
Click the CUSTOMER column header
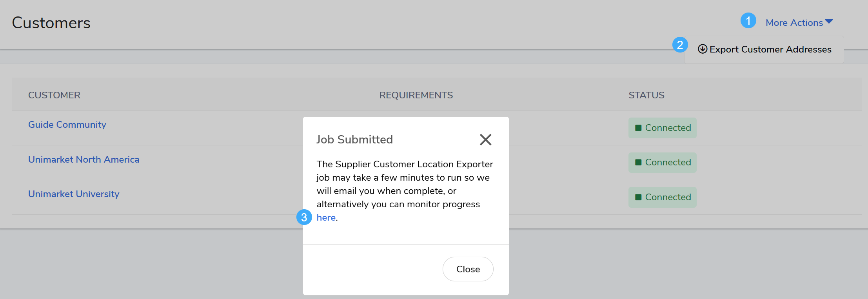tap(54, 95)
